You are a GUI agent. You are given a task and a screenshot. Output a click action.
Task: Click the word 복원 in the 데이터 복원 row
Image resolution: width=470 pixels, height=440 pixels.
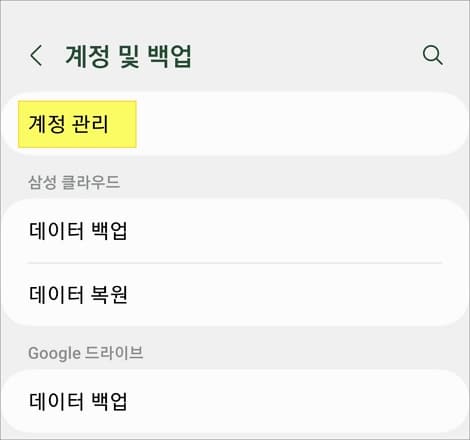point(109,294)
